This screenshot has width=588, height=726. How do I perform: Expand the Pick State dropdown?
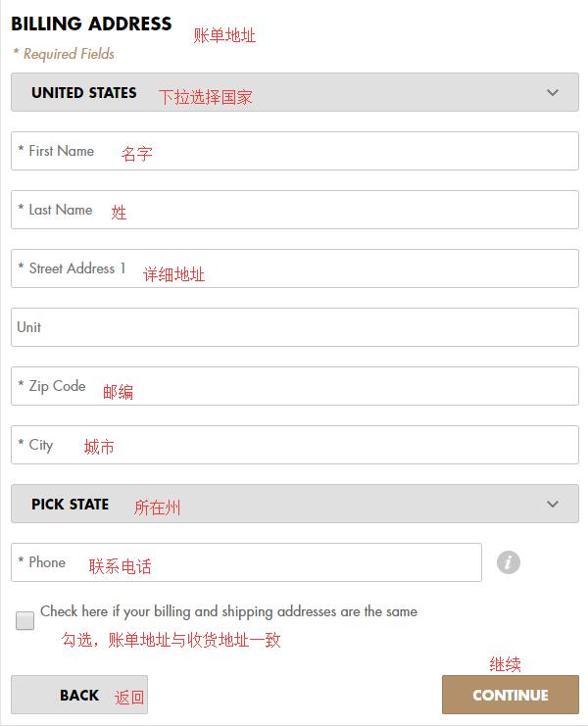(294, 504)
